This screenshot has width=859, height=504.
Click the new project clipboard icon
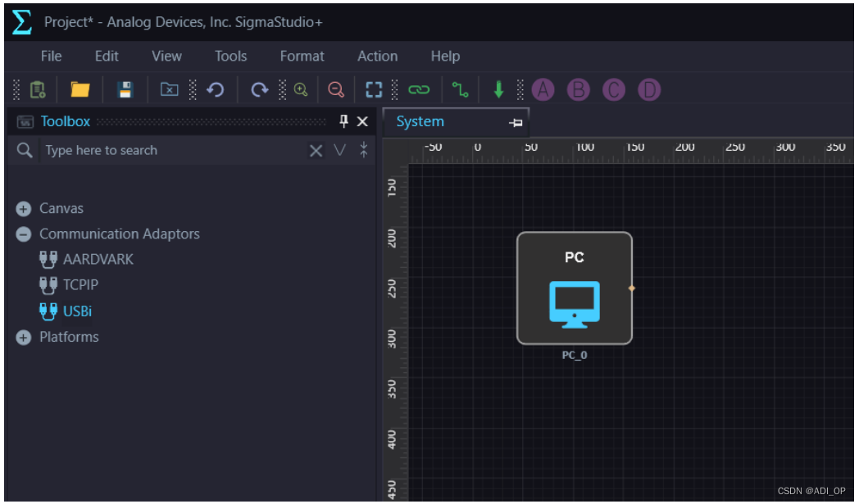click(37, 89)
